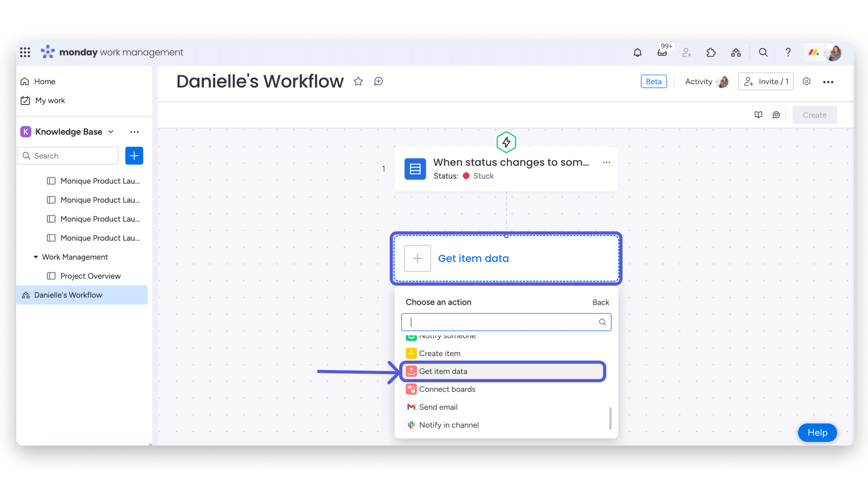Open the notifications bell

[637, 52]
